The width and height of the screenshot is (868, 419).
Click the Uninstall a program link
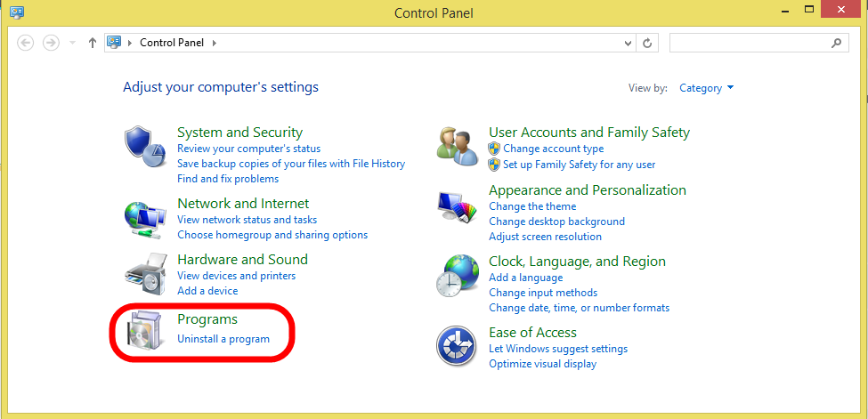click(223, 339)
